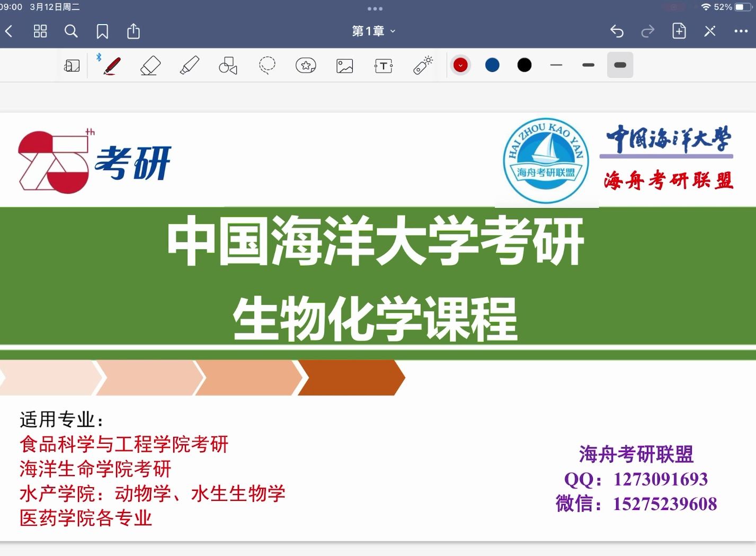Tap the purple 海舟考研联盟 label above QQ
Image resolution: width=756 pixels, height=556 pixels.
(636, 454)
